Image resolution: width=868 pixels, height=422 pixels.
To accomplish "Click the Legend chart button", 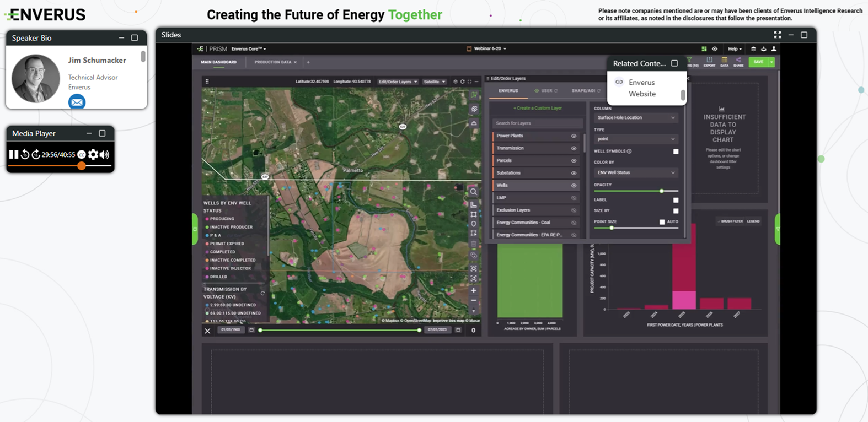I will point(753,221).
